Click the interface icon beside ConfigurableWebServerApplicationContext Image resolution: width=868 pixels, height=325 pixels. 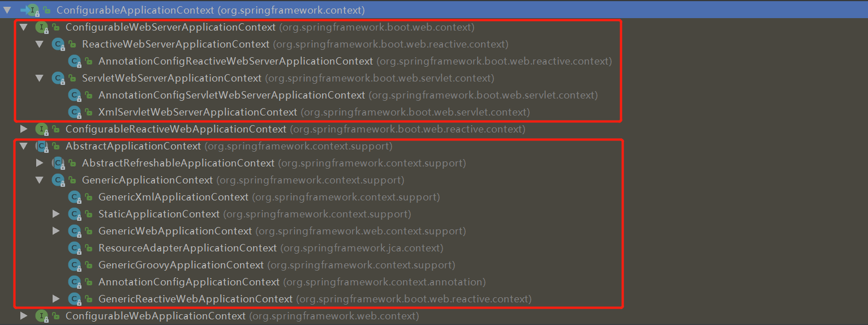click(41, 27)
